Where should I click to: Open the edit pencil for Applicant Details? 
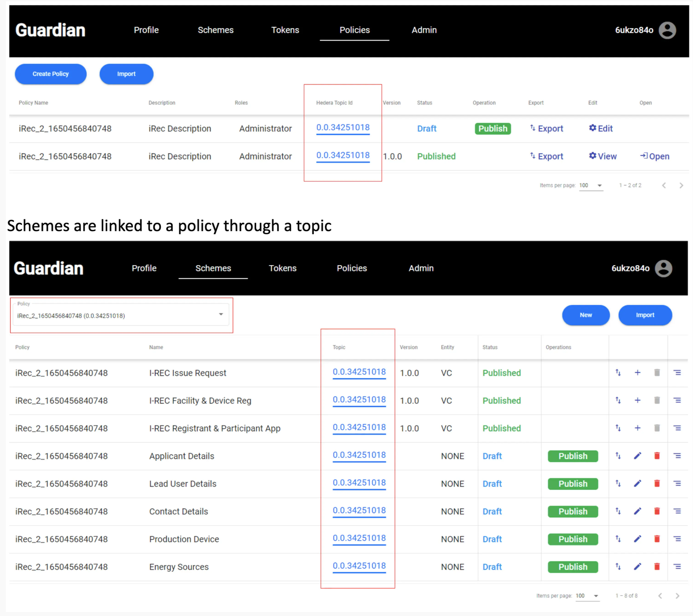click(x=637, y=456)
